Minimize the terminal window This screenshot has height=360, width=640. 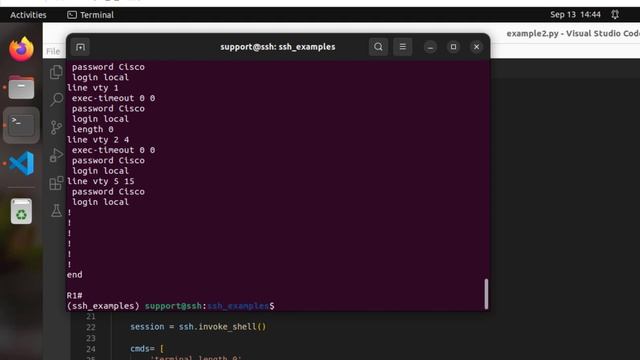click(430, 47)
